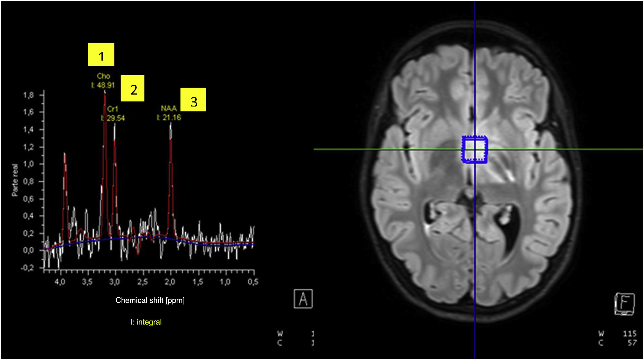Click the 2,0 ppm tick label
Image resolution: width=644 pixels, height=360 pixels.
(170, 282)
